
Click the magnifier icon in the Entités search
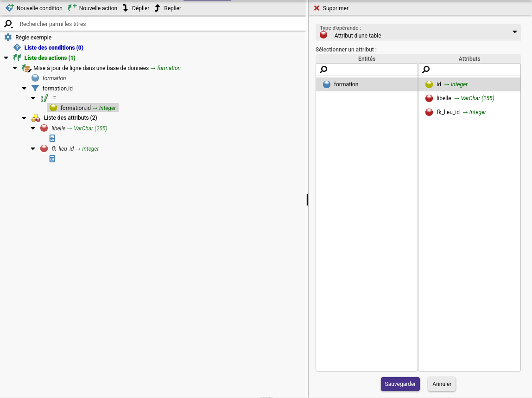point(323,70)
